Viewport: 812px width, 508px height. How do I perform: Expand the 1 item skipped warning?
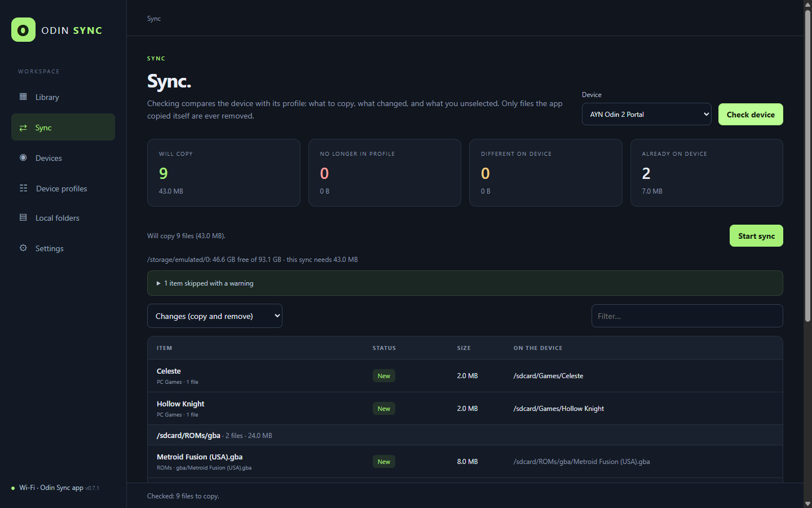(x=465, y=283)
